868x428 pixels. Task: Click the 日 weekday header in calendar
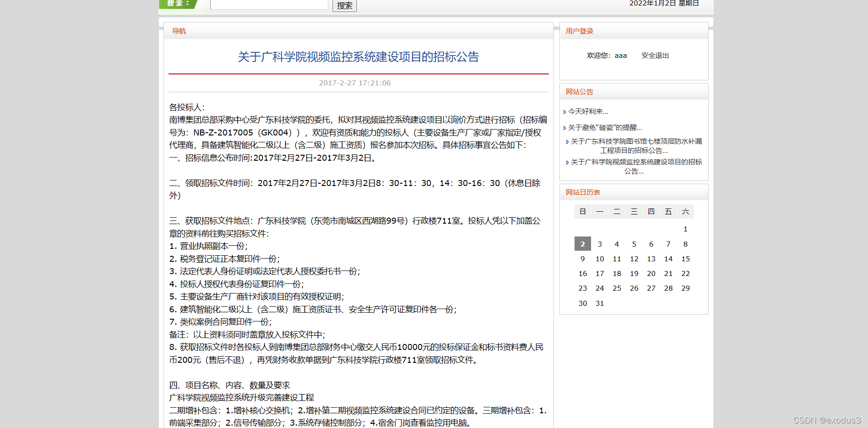(x=582, y=211)
